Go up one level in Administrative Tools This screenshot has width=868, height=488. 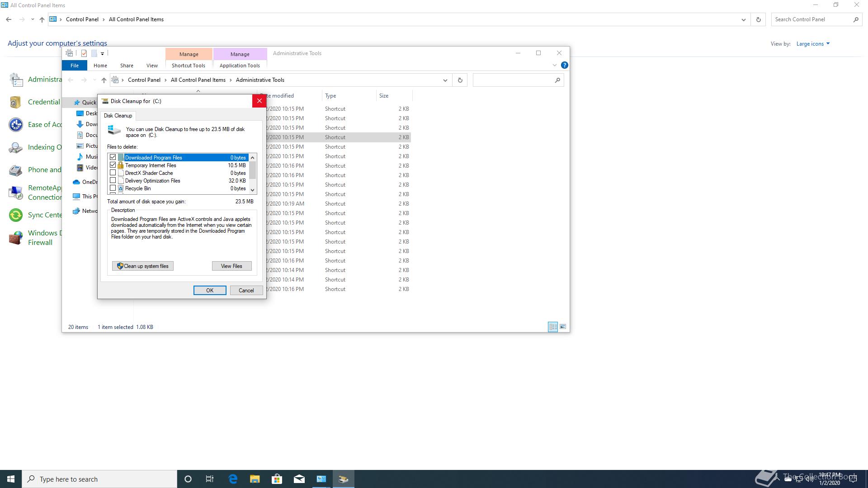click(x=104, y=80)
